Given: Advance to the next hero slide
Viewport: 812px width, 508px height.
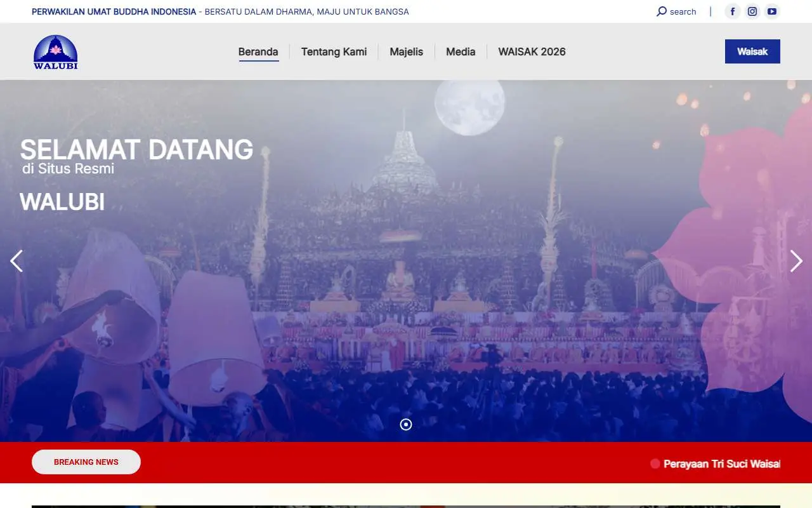Looking at the screenshot, I should click(796, 261).
